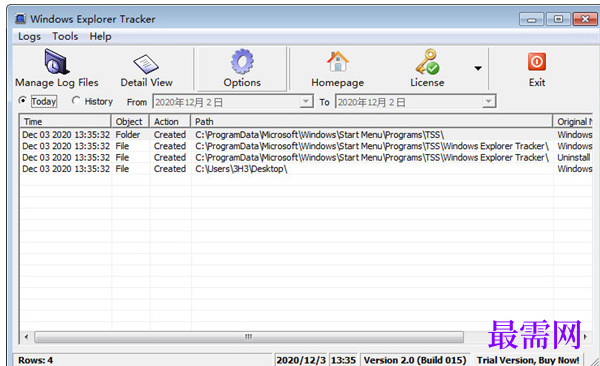Screen dimensions: 600x366
Task: Click the Rows: 4 status entry
Action: coord(36,360)
